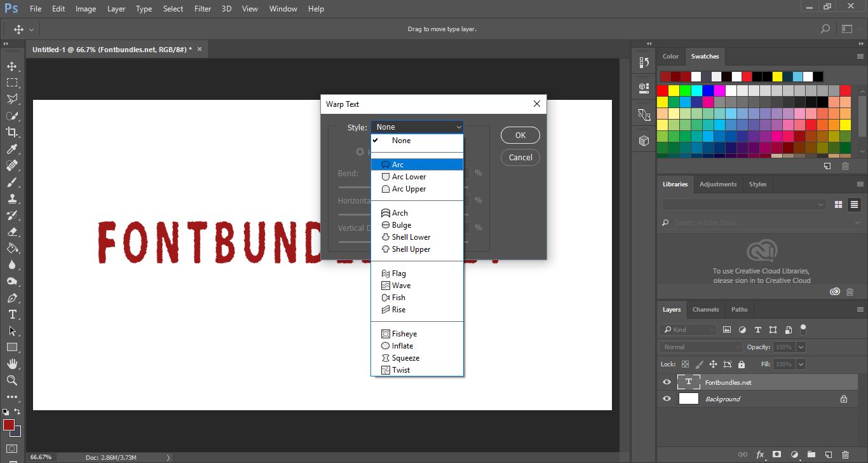Switch to the Channels tab

(705, 309)
